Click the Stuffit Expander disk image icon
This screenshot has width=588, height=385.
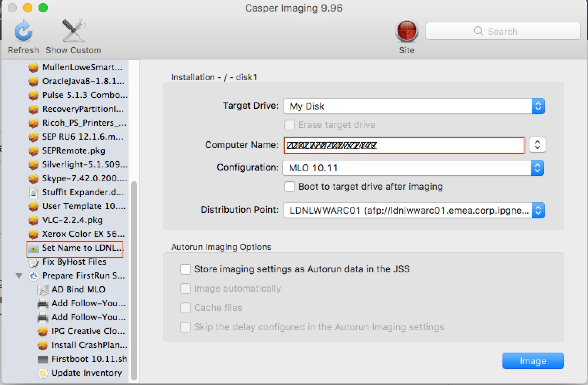click(x=34, y=192)
